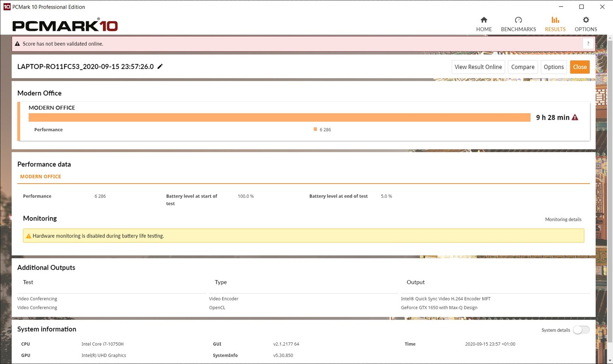Minimize the PCMark 10 window

point(561,7)
